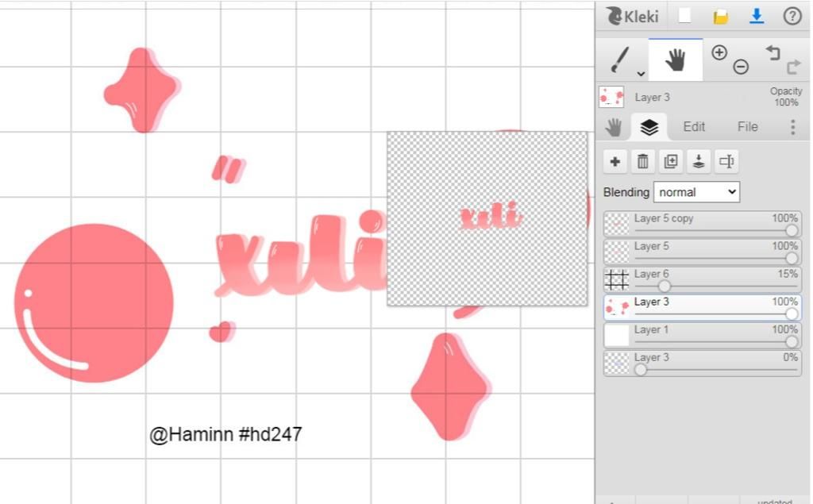Duplicate the current layer

(670, 162)
